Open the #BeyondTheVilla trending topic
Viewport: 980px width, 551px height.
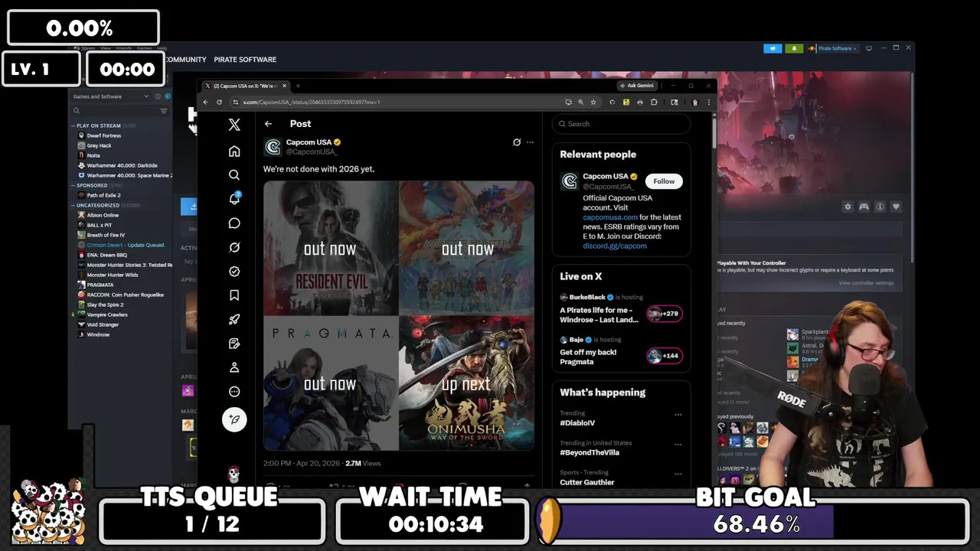590,452
